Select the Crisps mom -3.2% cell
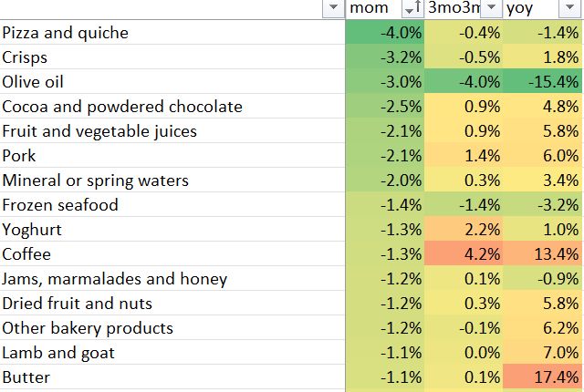Viewport: 584px width, 392px height. tap(385, 57)
